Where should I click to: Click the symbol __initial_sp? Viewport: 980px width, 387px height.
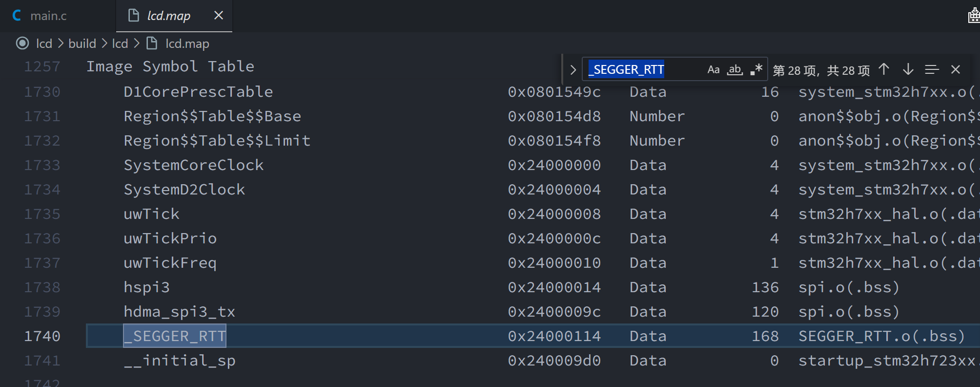click(x=180, y=361)
